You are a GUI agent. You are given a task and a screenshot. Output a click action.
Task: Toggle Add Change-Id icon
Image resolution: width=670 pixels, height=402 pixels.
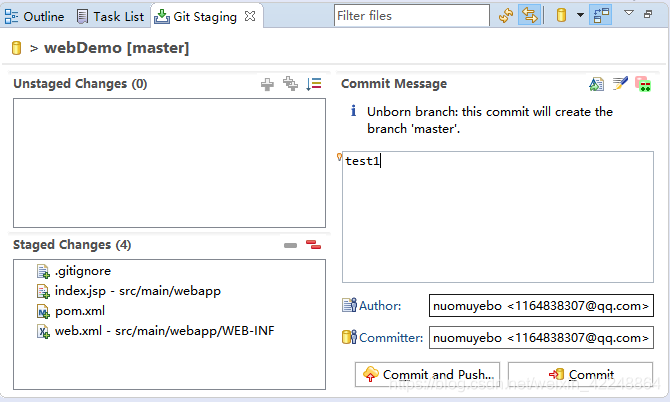pyautogui.click(x=643, y=84)
